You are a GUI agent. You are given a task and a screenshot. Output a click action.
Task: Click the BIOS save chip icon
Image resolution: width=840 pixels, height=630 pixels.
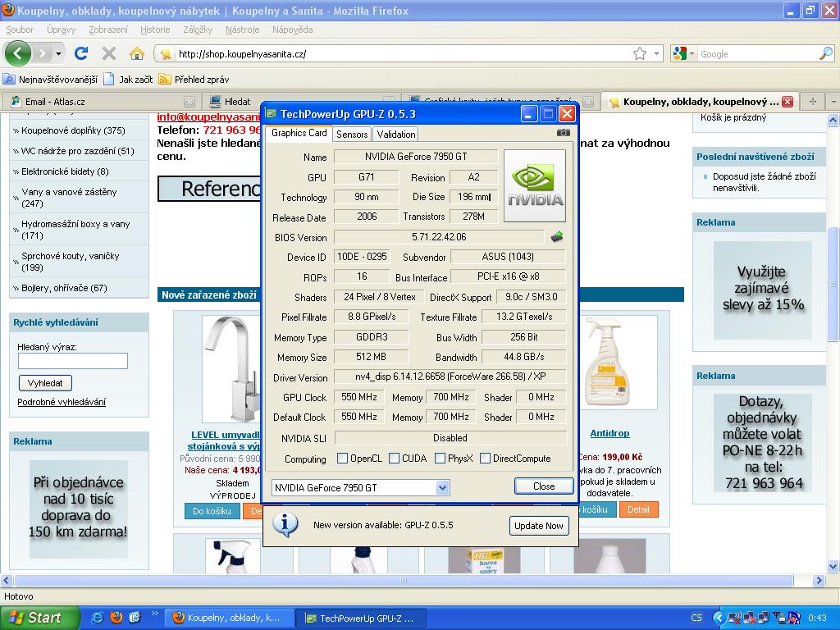[557, 237]
